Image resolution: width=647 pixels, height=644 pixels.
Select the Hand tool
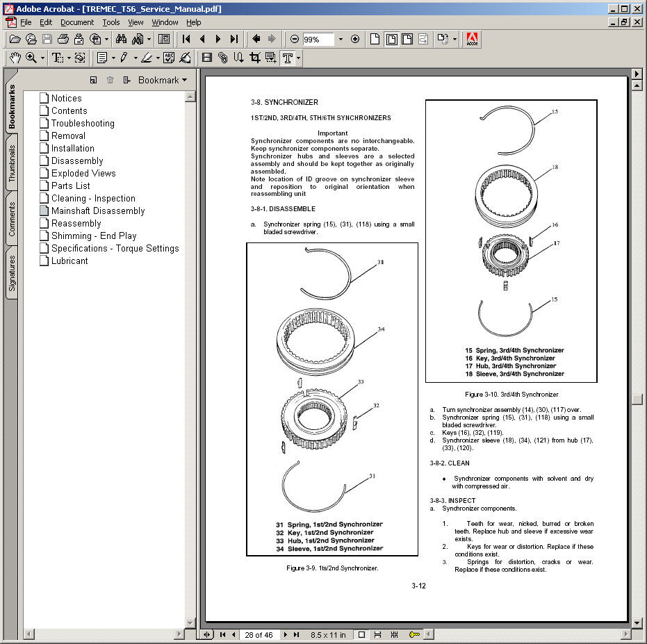pyautogui.click(x=15, y=58)
